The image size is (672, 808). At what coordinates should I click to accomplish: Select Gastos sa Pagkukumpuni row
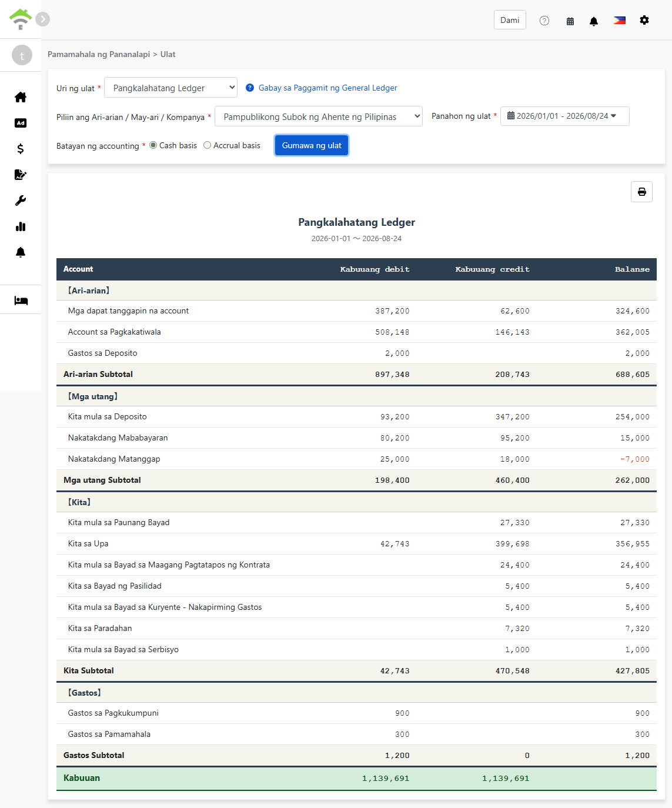pos(356,713)
